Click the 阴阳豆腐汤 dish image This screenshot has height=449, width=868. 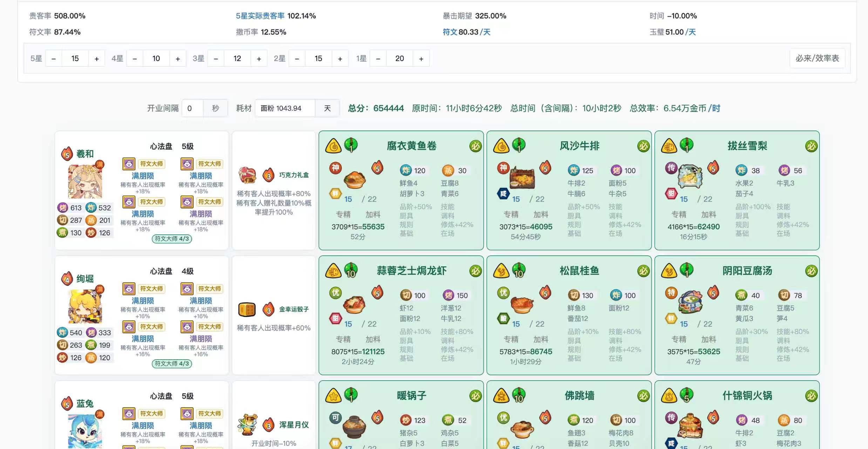(690, 302)
